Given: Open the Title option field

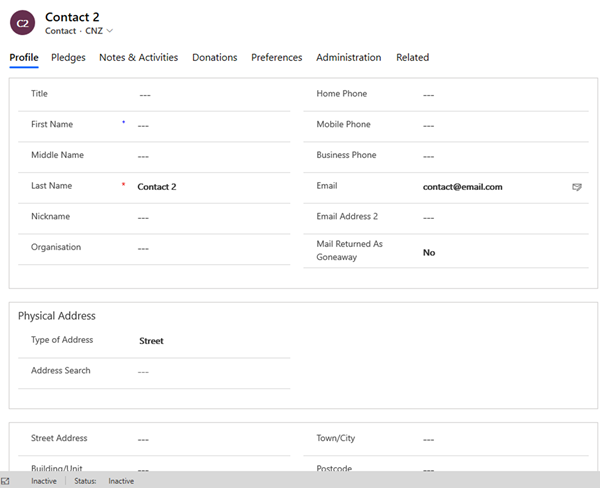Looking at the screenshot, I should pyautogui.click(x=210, y=95).
